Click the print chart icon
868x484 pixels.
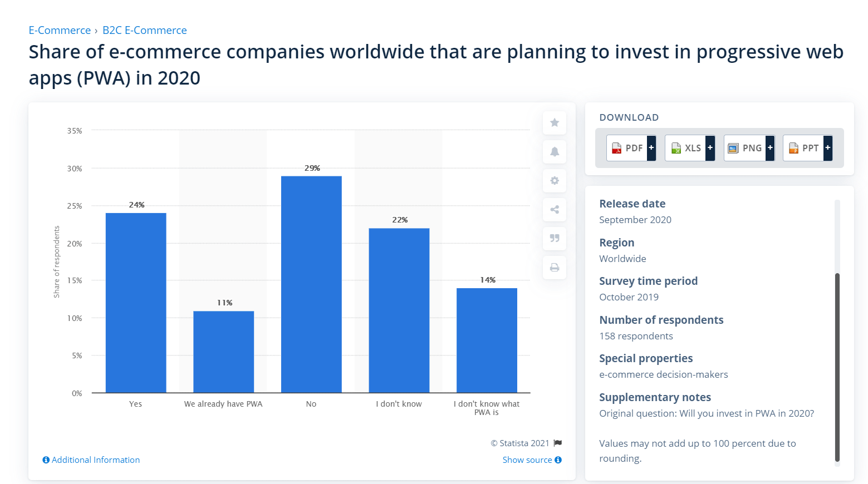[555, 268]
